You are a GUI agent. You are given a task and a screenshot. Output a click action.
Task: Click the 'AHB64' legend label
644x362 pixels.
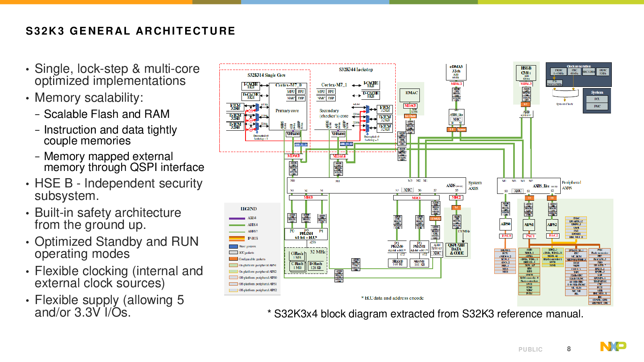click(252, 225)
